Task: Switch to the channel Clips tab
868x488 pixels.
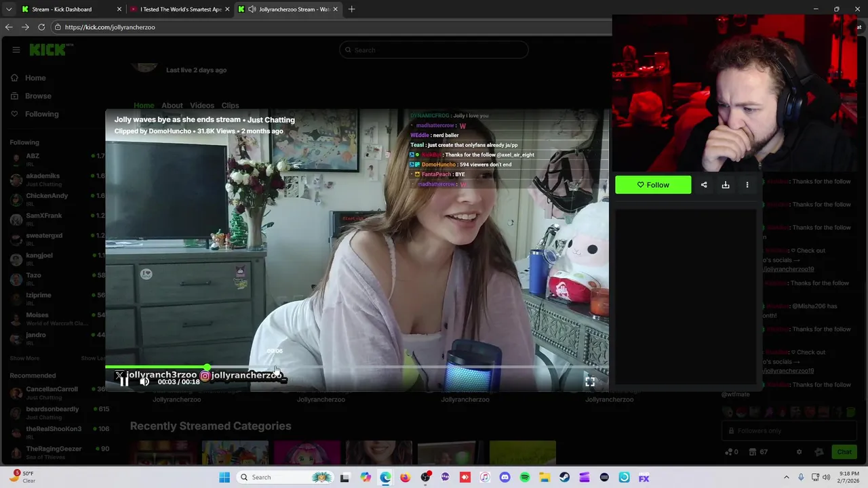Action: pyautogui.click(x=230, y=106)
